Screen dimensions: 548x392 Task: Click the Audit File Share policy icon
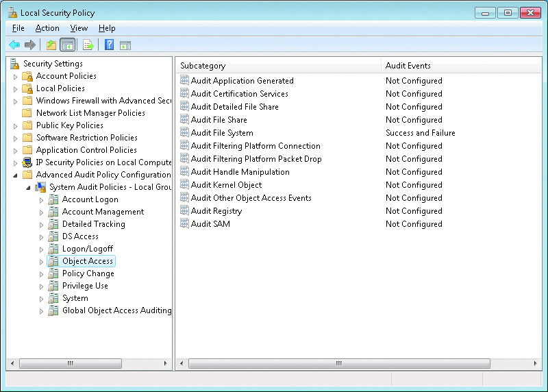point(184,120)
